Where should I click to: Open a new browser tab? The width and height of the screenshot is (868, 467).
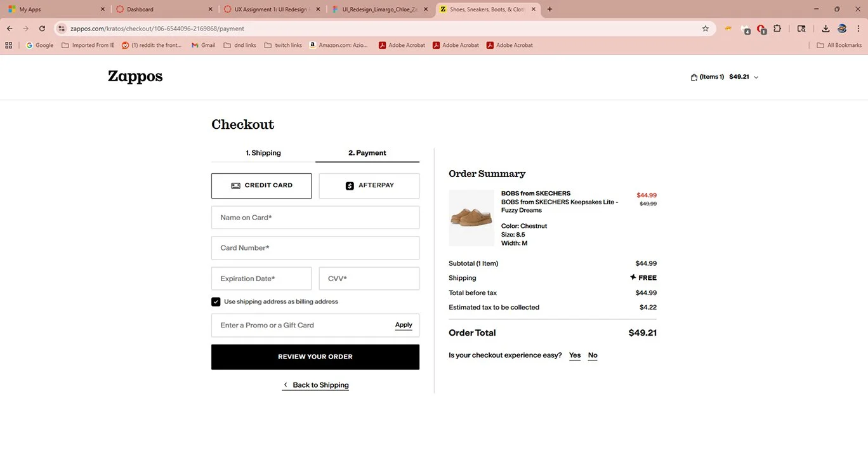[x=549, y=10]
